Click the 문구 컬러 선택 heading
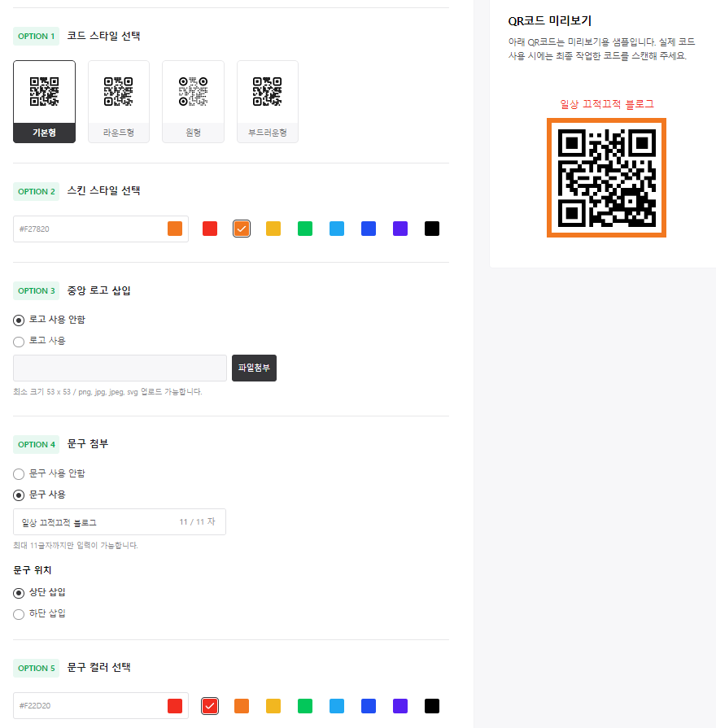 [99, 668]
